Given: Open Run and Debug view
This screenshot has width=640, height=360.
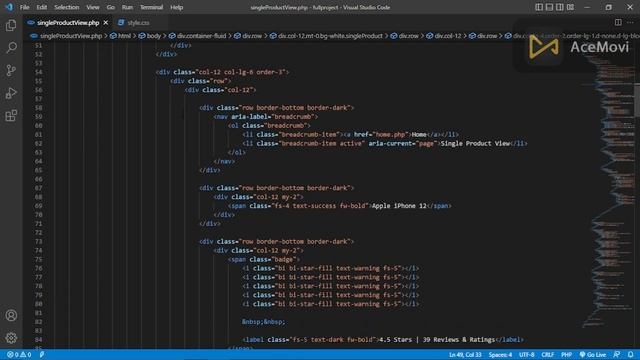Looking at the screenshot, I should 11,93.
